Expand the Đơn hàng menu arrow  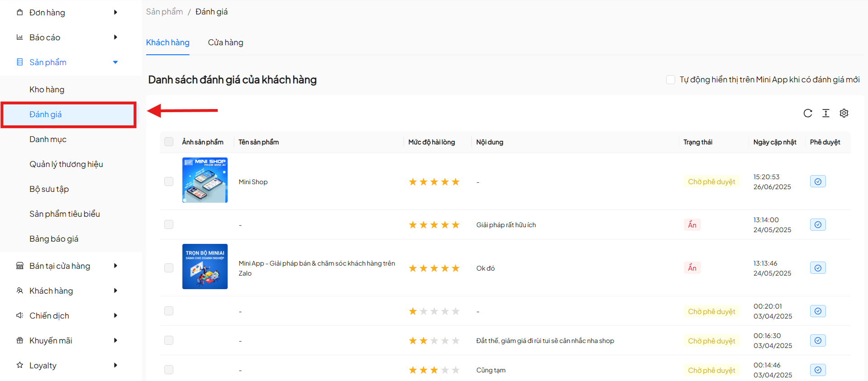pos(115,12)
